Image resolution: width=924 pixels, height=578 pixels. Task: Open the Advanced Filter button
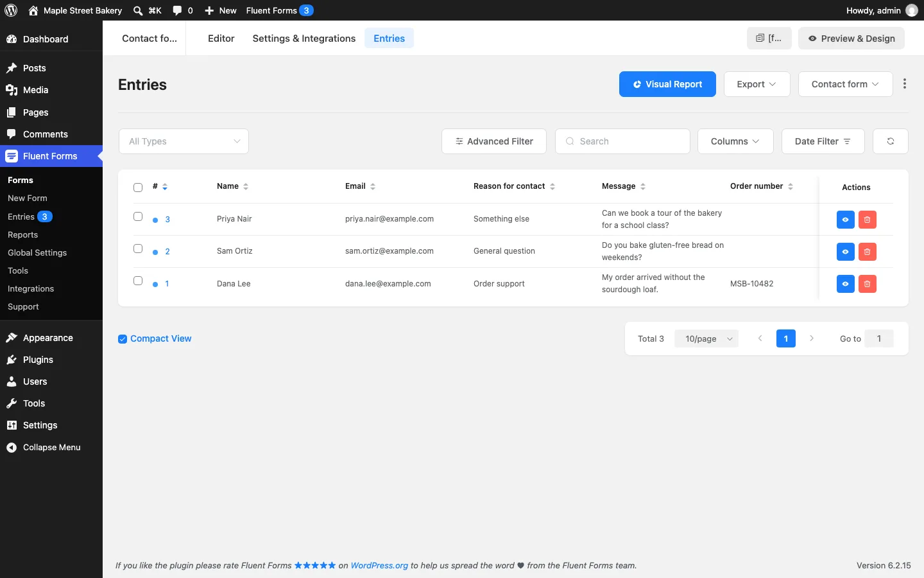click(494, 141)
